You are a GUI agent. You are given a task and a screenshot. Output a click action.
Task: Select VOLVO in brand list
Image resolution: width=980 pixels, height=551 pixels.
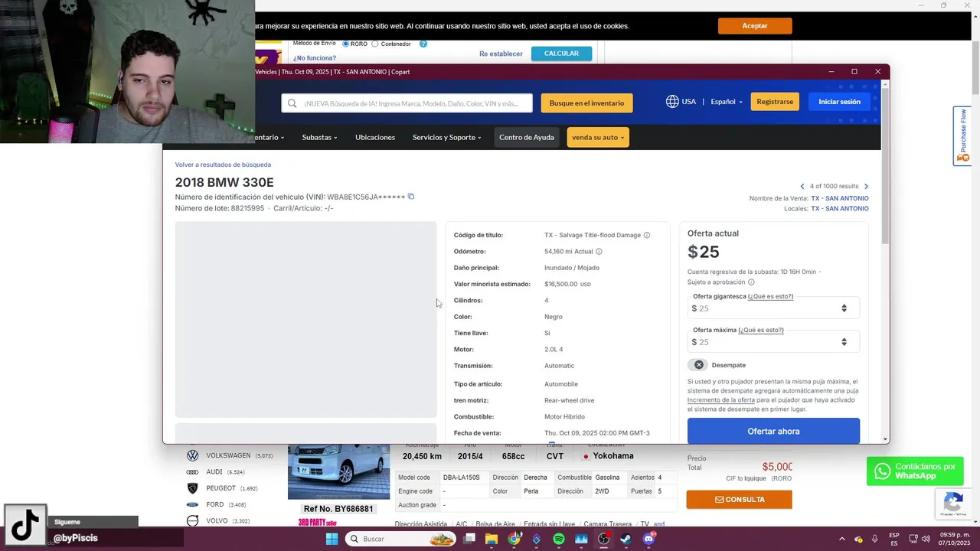pyautogui.click(x=217, y=521)
